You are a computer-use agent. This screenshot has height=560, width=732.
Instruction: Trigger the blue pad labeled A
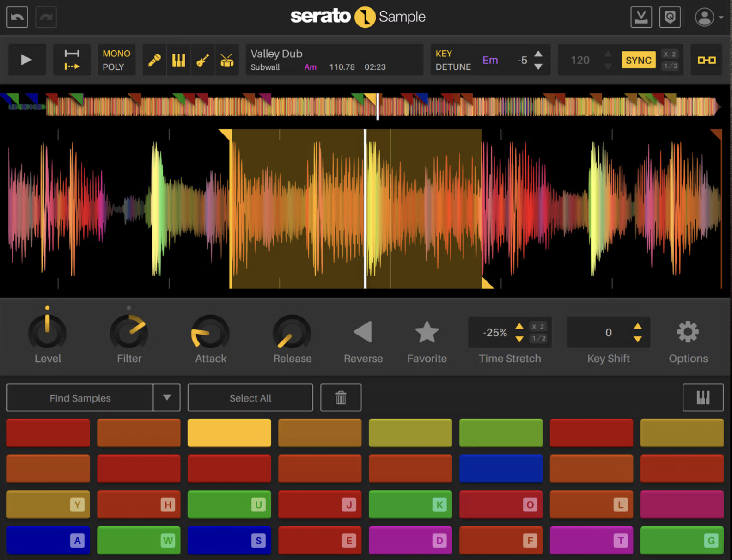[48, 540]
